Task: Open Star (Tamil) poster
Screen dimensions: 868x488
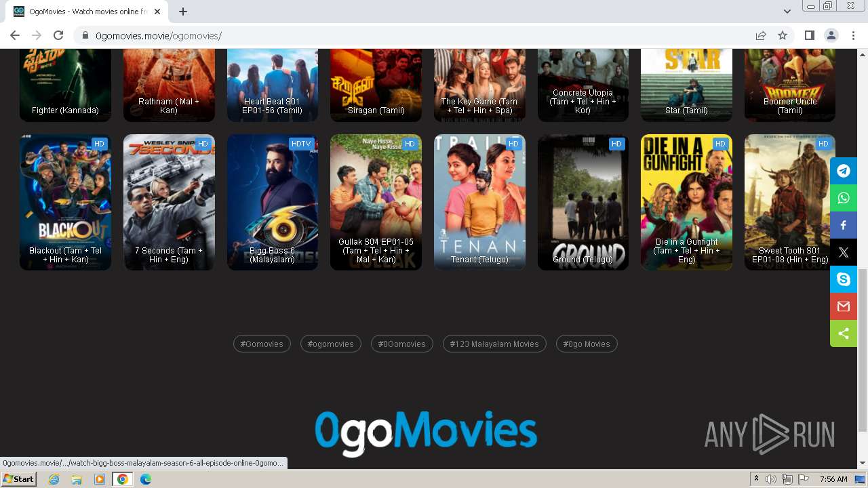Action: click(x=686, y=85)
